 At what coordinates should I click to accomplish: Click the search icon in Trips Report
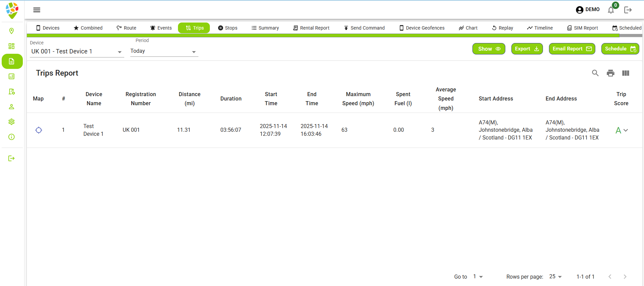click(595, 73)
